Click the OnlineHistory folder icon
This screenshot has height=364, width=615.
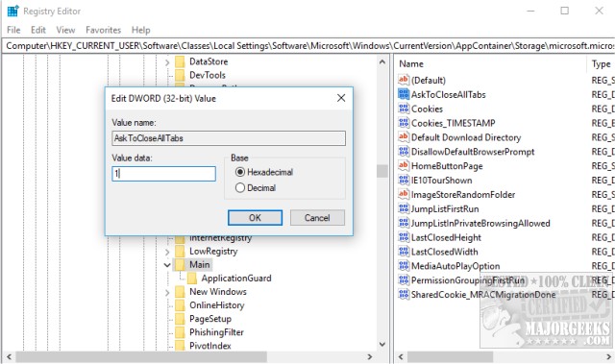[180, 305]
